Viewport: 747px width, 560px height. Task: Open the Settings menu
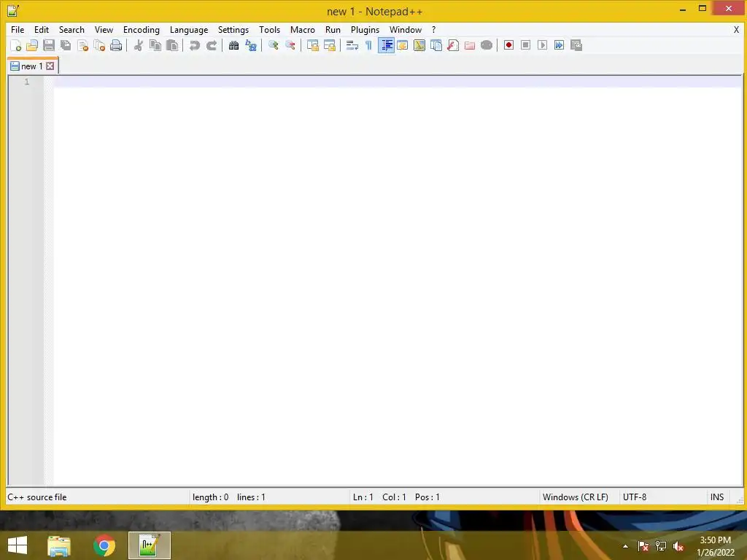point(233,29)
